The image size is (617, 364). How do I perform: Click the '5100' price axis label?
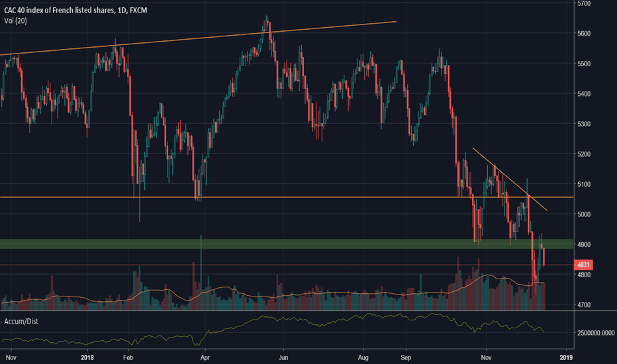point(584,184)
